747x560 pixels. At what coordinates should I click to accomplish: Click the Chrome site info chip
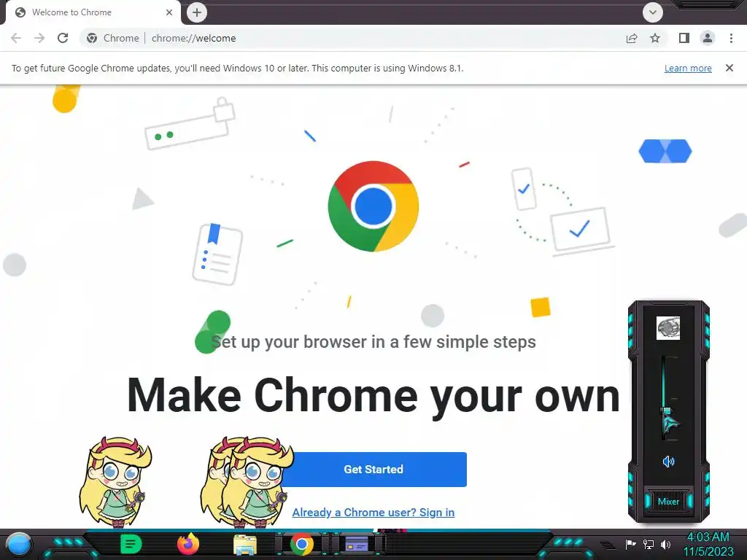[113, 38]
